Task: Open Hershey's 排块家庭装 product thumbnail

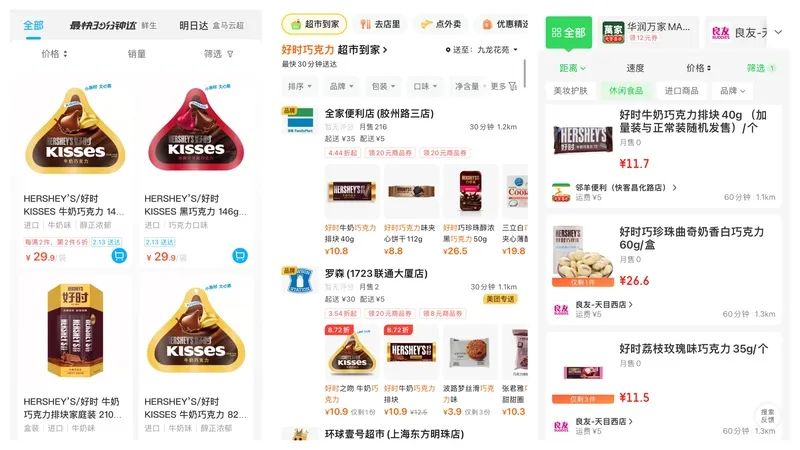Action: pyautogui.click(x=75, y=330)
